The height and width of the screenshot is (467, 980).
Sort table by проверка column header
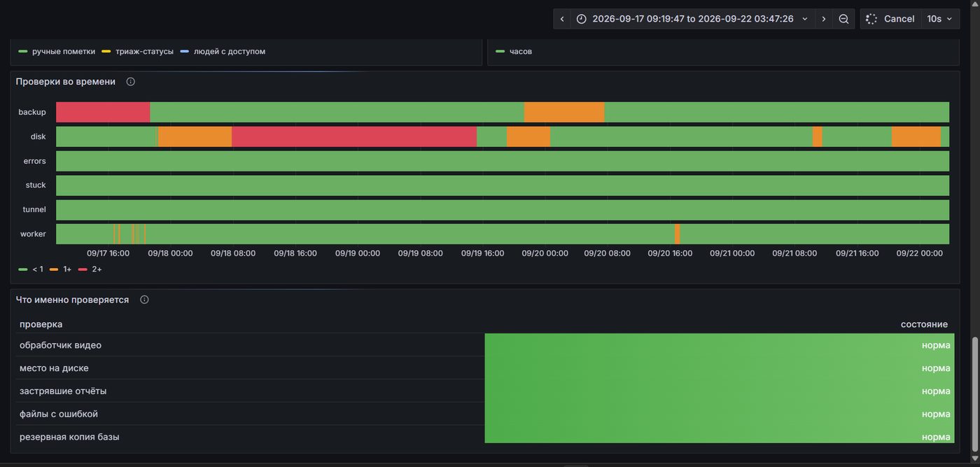pyautogui.click(x=41, y=324)
